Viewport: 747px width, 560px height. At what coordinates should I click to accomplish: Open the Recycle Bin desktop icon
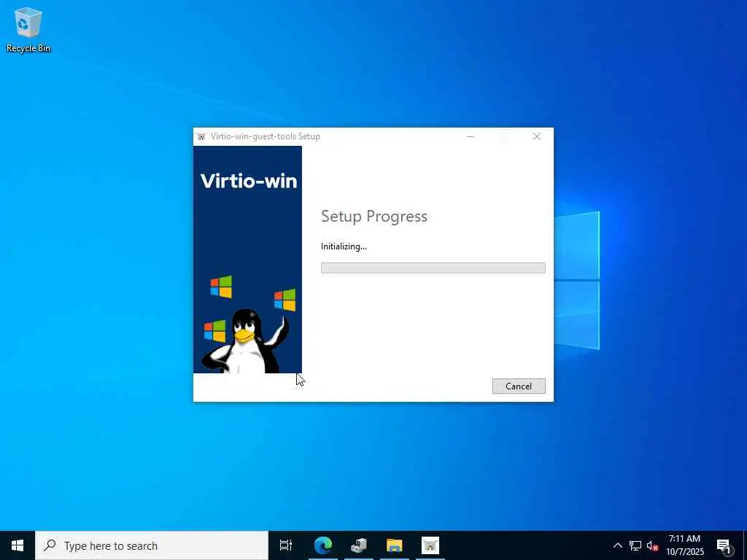[28, 29]
